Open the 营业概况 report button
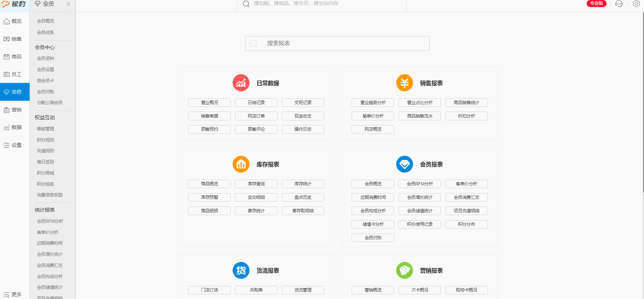This screenshot has height=299, width=644. (x=209, y=102)
